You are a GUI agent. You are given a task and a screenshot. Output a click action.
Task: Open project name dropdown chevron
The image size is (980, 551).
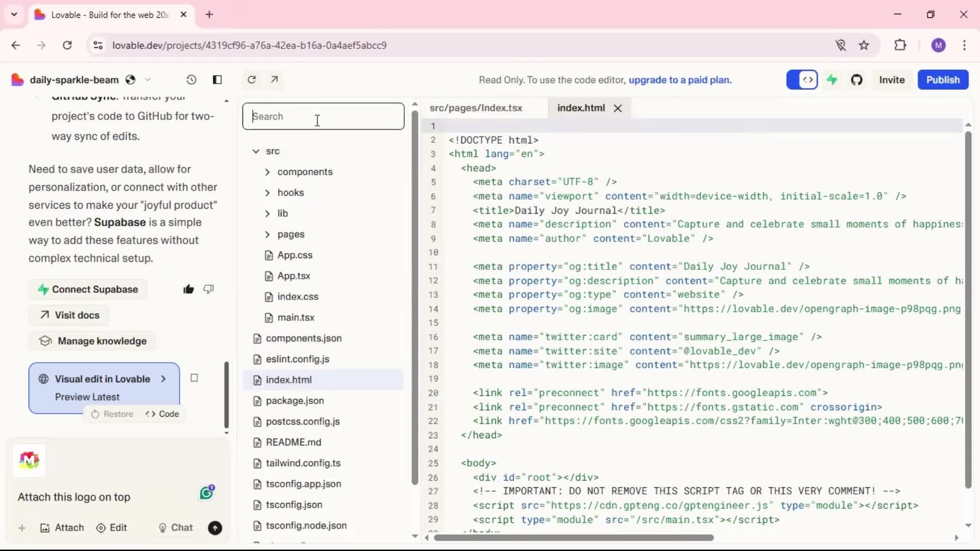click(x=148, y=80)
